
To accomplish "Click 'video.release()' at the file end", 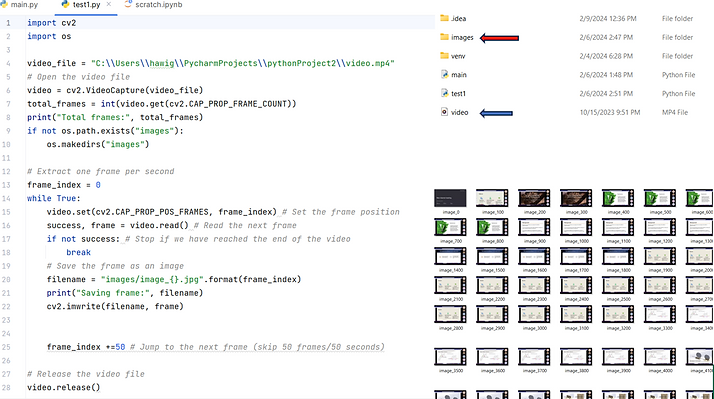I will click(63, 388).
